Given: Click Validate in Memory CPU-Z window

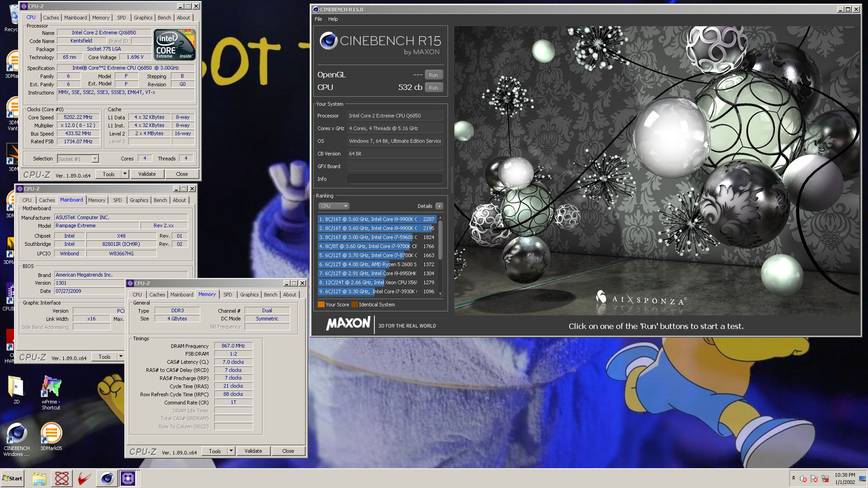Looking at the screenshot, I should point(253,451).
